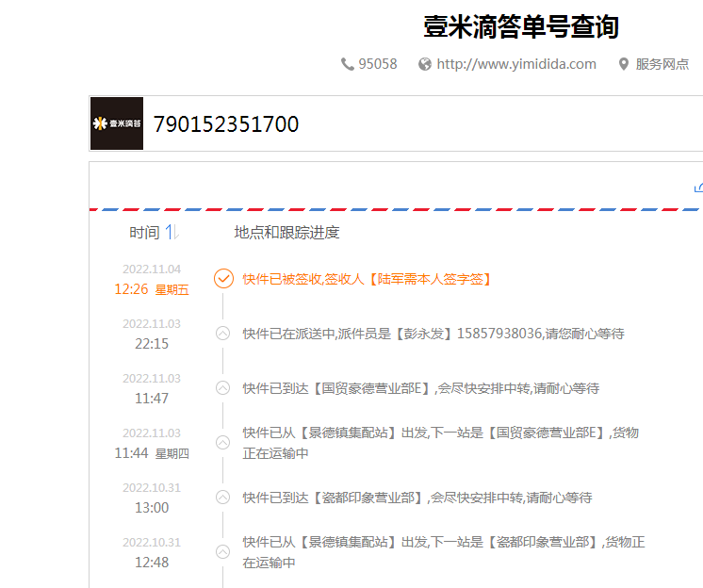Viewport: 703px width, 588px height.
Task: Click the 地点和跟踪进度 column header
Action: point(286,233)
